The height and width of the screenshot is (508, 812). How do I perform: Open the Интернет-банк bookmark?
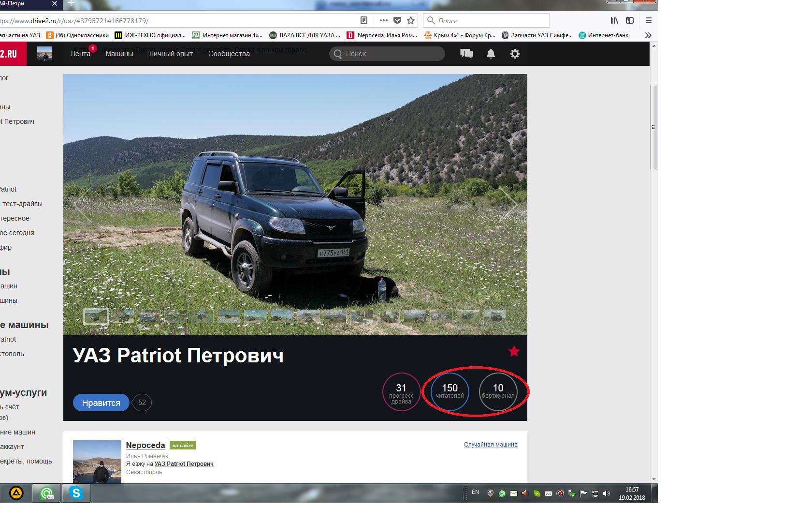click(604, 35)
